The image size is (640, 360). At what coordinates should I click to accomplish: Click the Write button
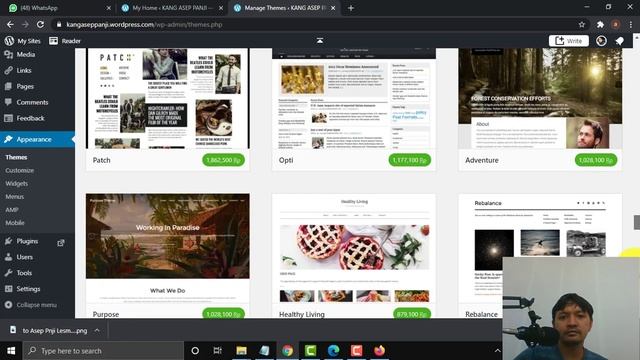[569, 41]
